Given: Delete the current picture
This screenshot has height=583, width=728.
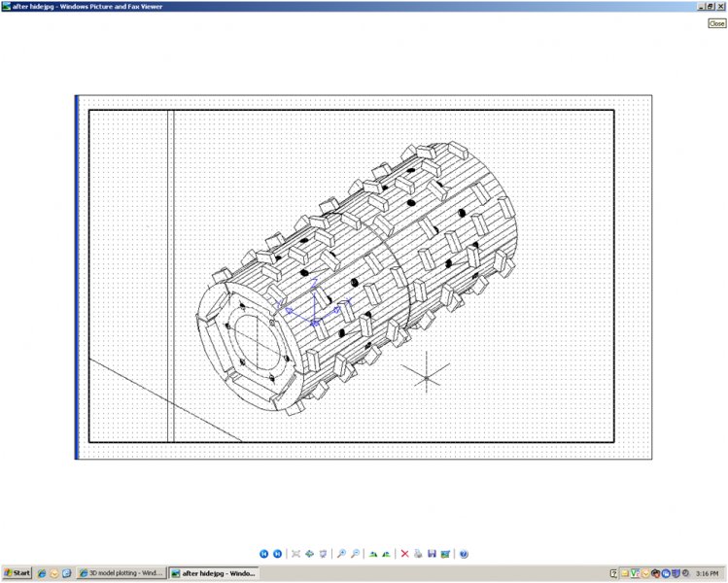Looking at the screenshot, I should (405, 554).
